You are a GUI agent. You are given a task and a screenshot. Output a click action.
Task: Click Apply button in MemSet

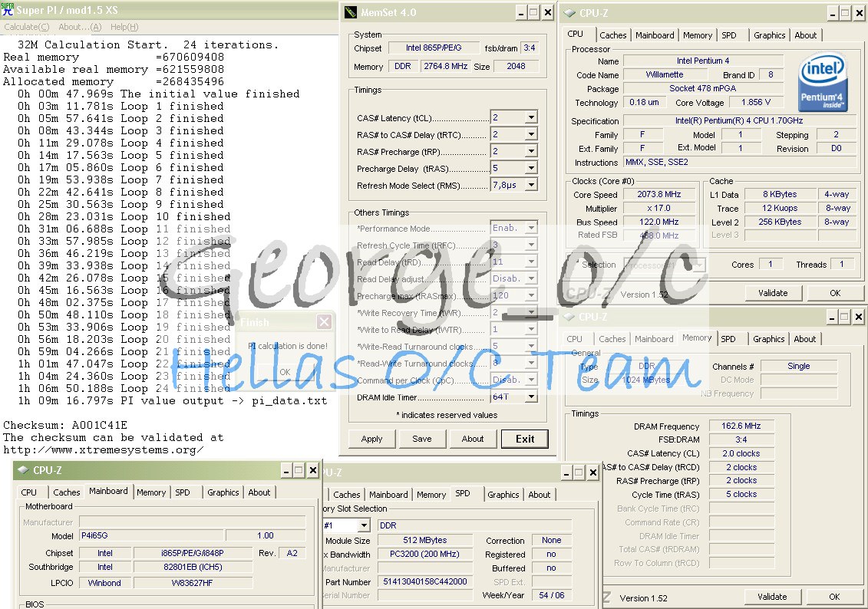pyautogui.click(x=371, y=439)
